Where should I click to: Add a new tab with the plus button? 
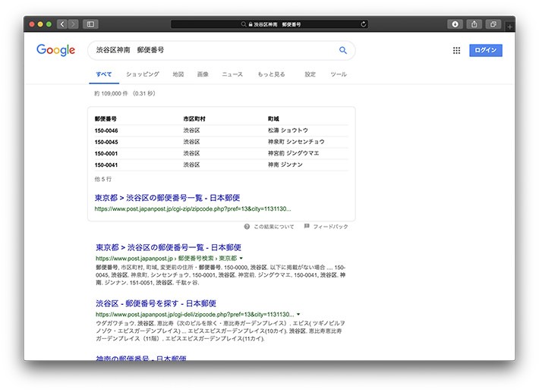(510, 27)
